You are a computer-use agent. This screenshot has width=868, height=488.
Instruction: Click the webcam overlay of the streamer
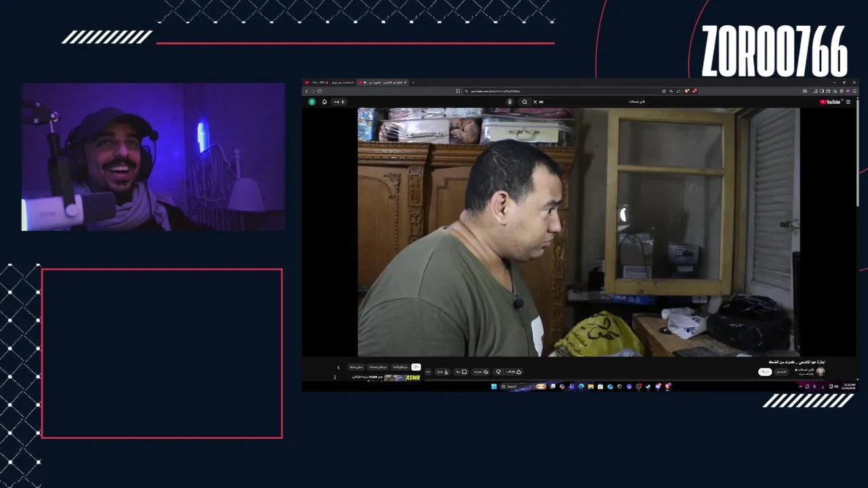click(153, 157)
